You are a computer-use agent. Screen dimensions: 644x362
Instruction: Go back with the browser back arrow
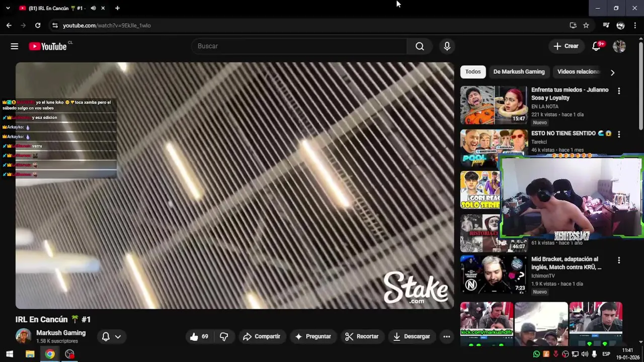(9, 25)
